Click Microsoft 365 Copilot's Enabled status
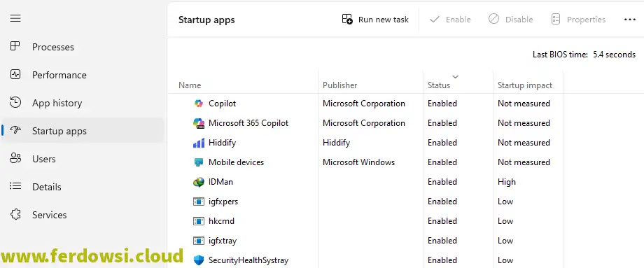 (442, 123)
